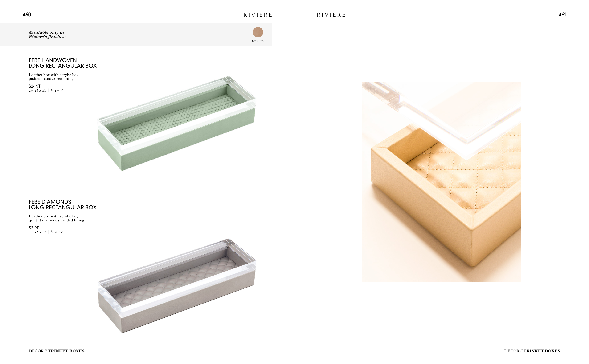Click the RIVIERE logo on right page
589x364 pixels.
[331, 15]
